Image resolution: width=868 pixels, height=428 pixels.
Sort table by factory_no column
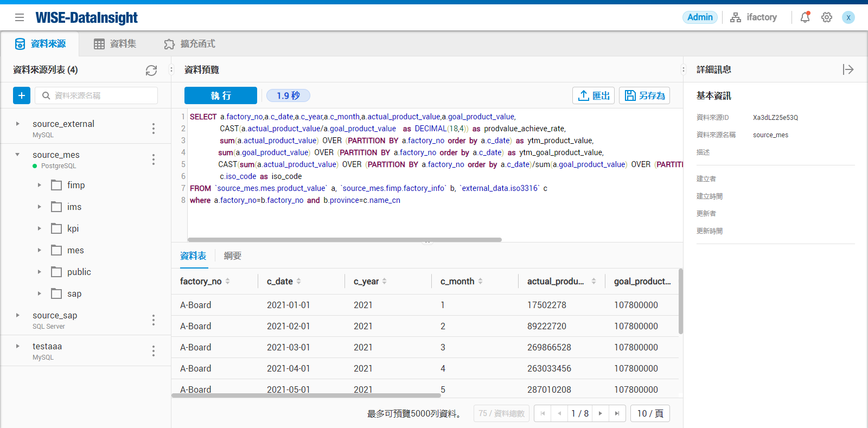click(228, 281)
